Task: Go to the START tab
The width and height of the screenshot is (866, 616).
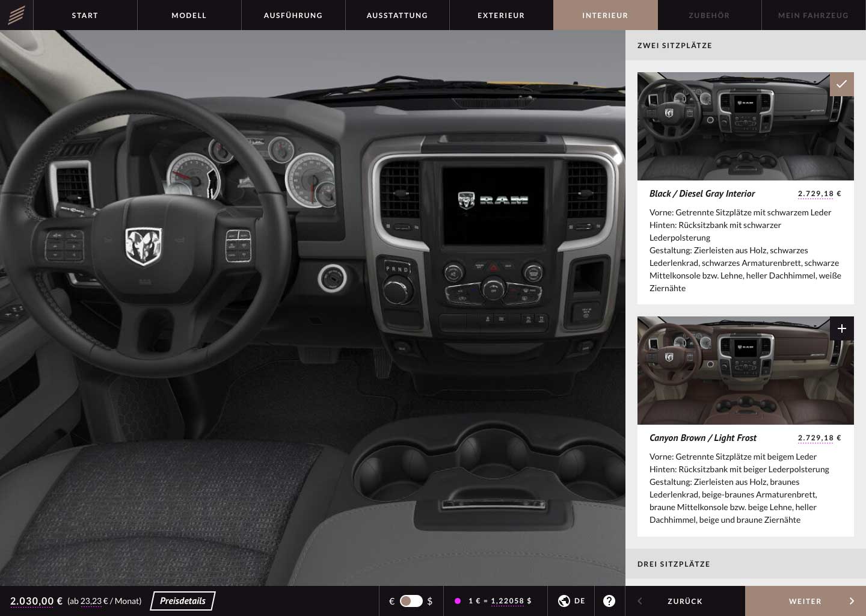Action: [x=85, y=15]
